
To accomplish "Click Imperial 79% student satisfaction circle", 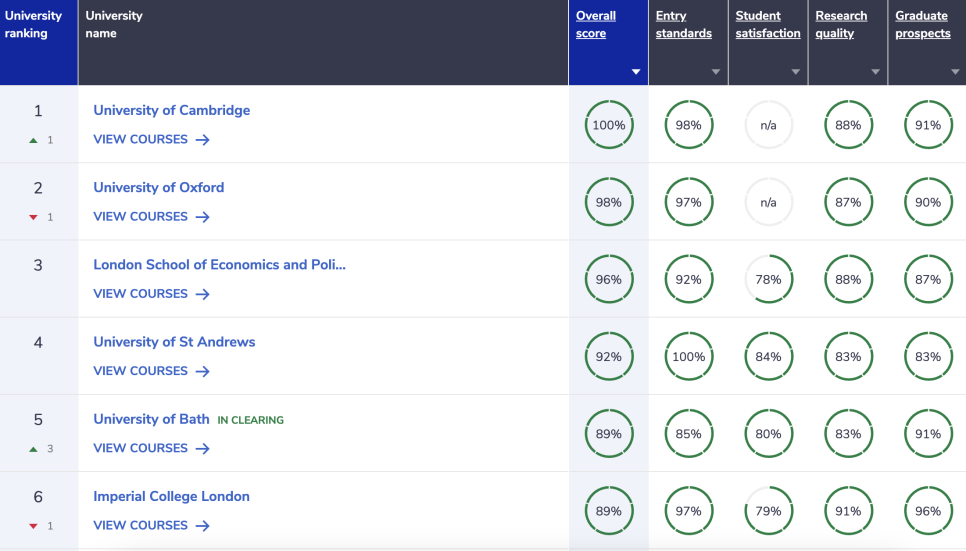I will point(768,511).
